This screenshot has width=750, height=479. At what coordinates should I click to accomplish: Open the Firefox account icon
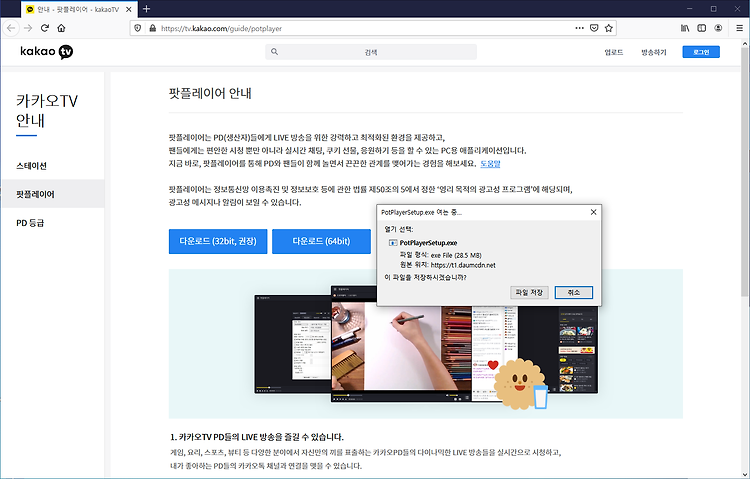[x=718, y=28]
